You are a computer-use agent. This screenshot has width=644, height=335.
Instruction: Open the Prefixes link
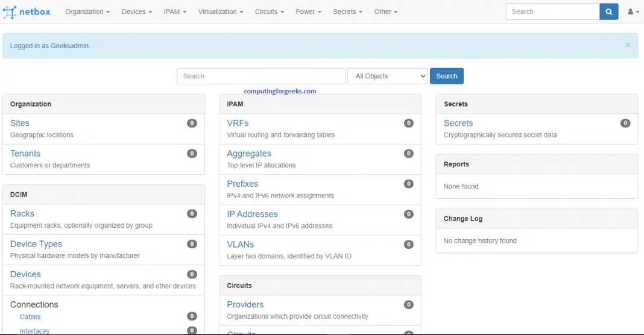242,184
